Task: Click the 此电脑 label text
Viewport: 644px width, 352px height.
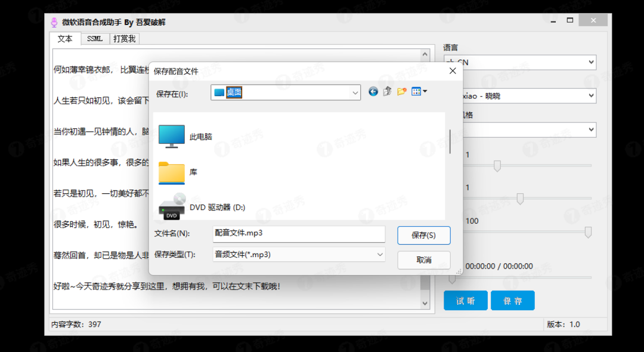Action: [x=201, y=137]
